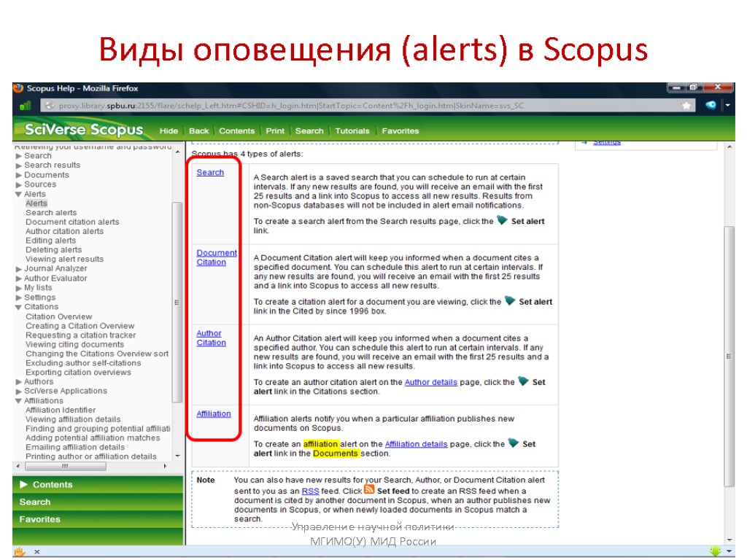The image size is (747, 560).
Task: Click the orange RSS Set feed icon
Action: click(x=369, y=489)
